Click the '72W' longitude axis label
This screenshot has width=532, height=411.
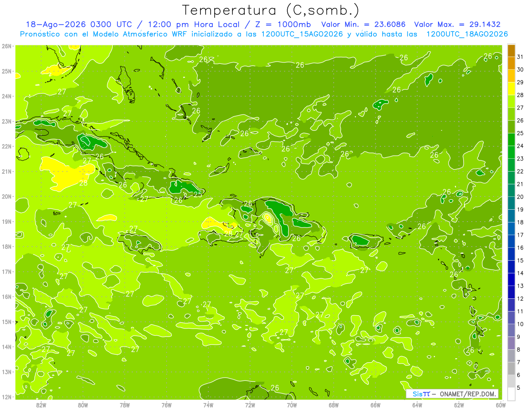pyautogui.click(x=250, y=405)
